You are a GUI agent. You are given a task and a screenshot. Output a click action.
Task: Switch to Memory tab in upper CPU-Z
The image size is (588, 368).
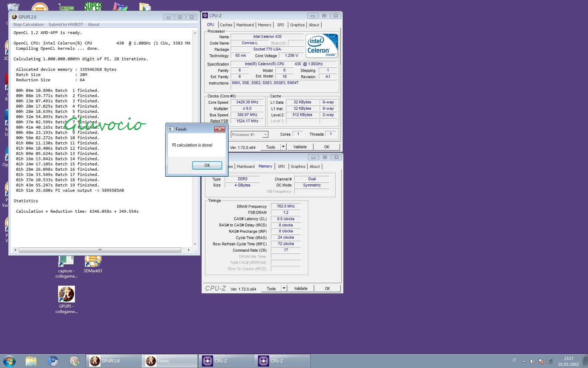click(x=265, y=25)
